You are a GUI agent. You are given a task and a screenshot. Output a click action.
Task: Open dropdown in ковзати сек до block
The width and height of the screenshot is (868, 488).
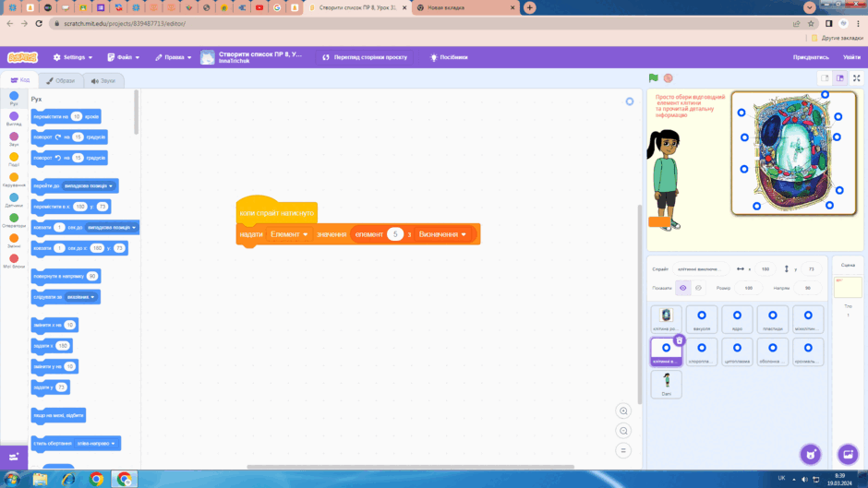(x=112, y=228)
